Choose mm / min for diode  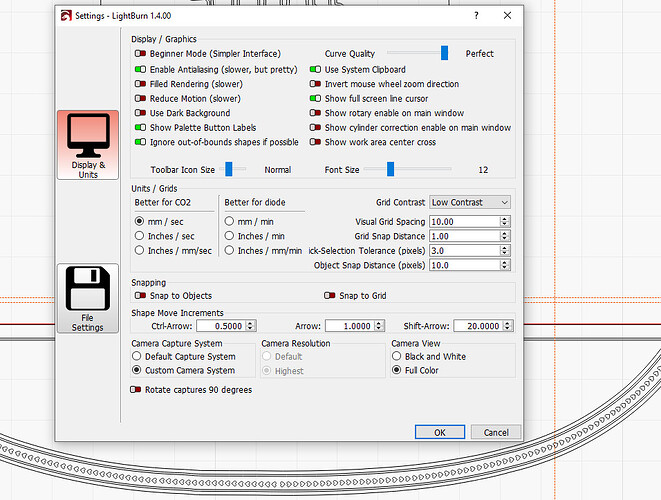click(x=230, y=221)
